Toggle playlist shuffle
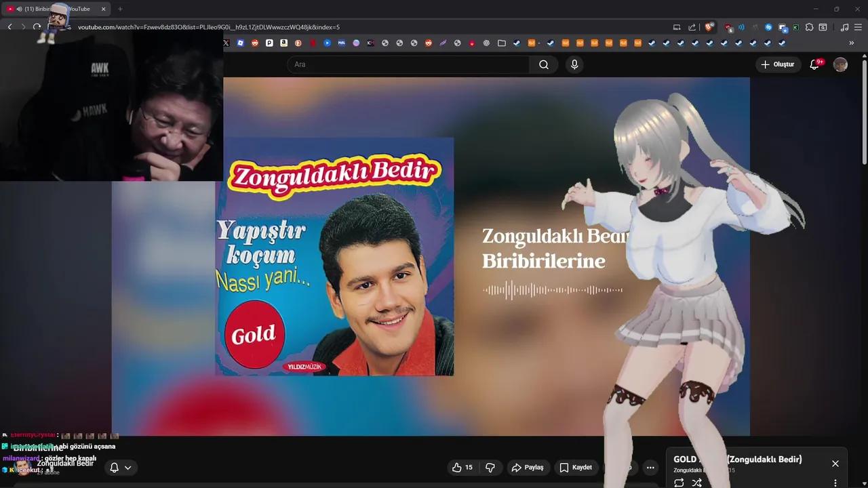 696,483
